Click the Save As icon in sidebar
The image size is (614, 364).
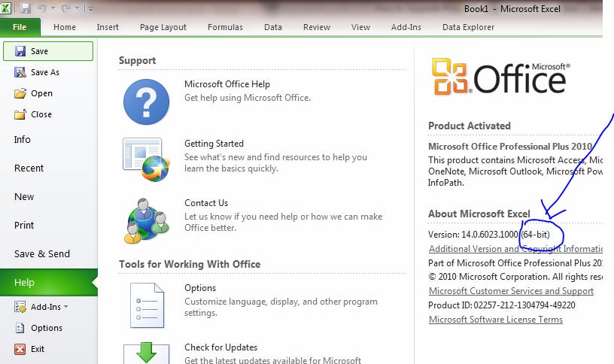[20, 72]
